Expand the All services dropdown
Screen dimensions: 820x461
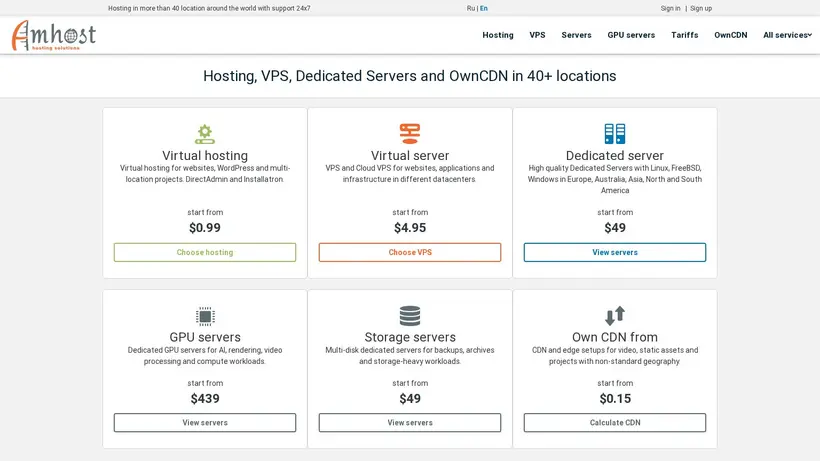coord(787,35)
